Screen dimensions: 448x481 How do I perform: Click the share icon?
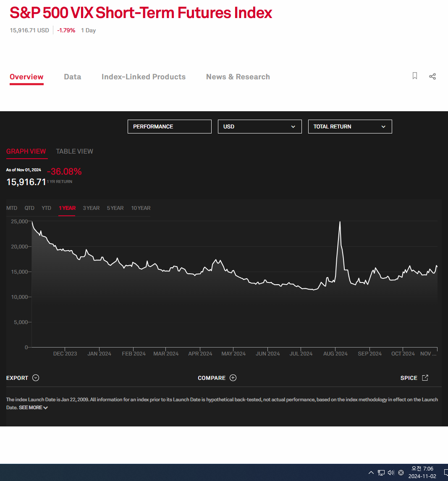(432, 76)
